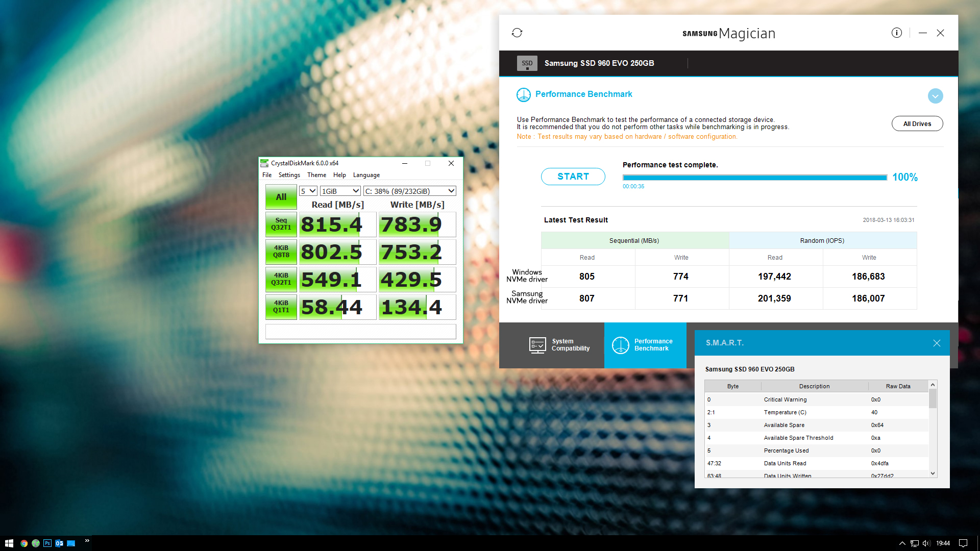Open the Magician information icon
980x551 pixels.
click(x=896, y=33)
